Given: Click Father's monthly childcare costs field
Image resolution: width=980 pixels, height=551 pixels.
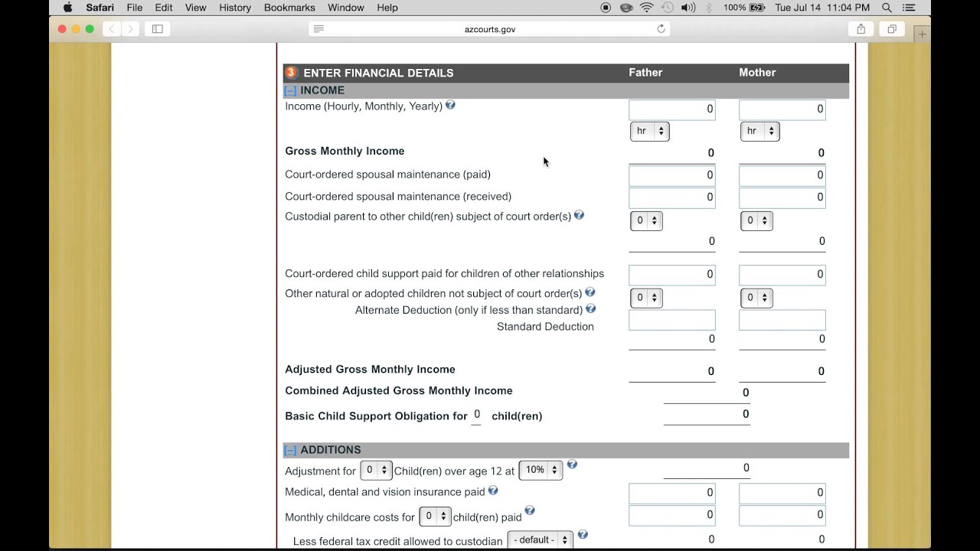Looking at the screenshot, I should point(672,515).
